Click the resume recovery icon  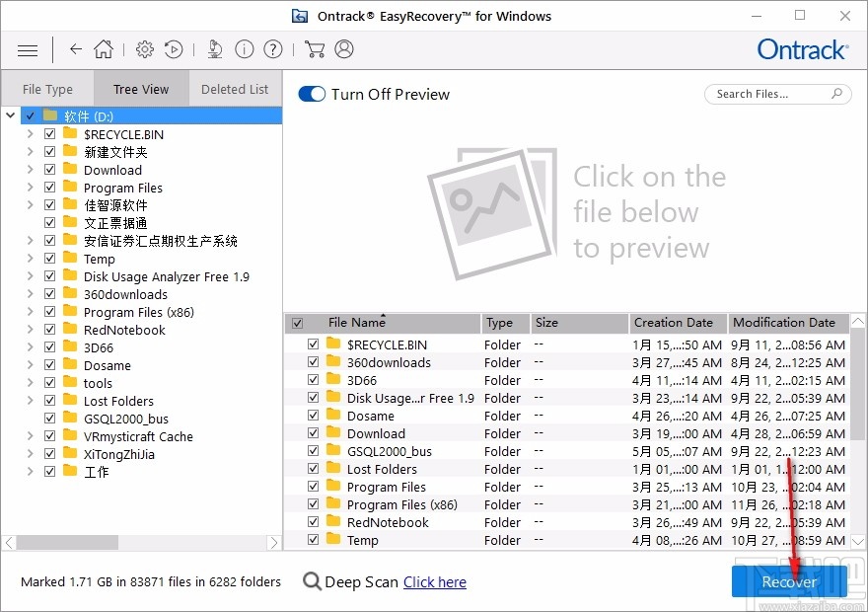[174, 49]
